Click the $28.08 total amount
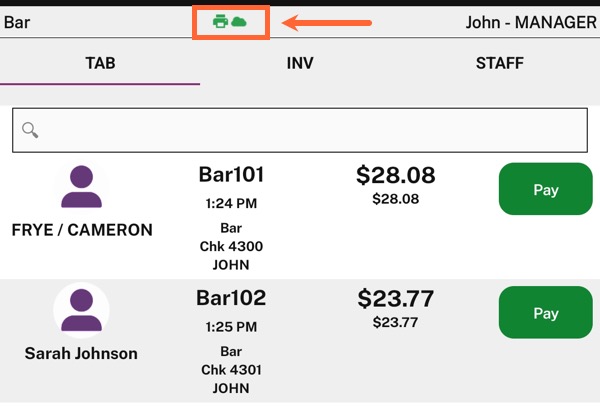600x417 pixels. point(396,175)
